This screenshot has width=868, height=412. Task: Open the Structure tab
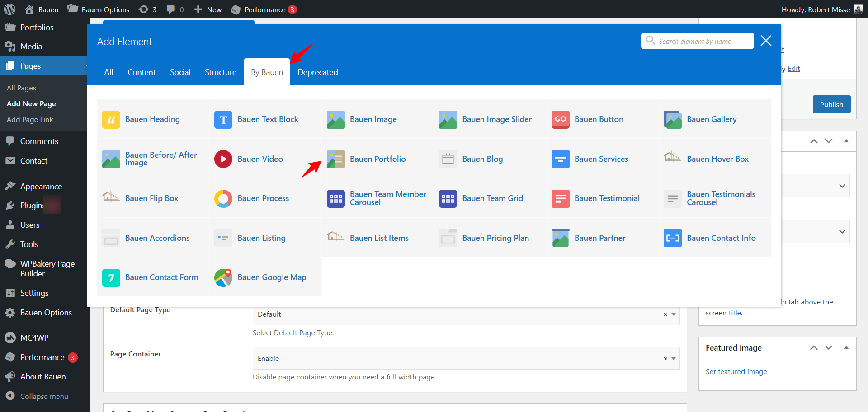tap(221, 72)
